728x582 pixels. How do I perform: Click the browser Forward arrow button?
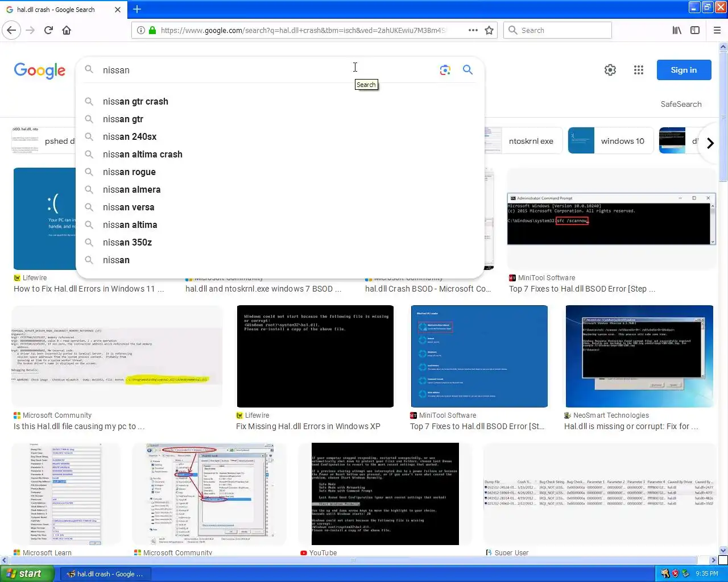pos(30,30)
